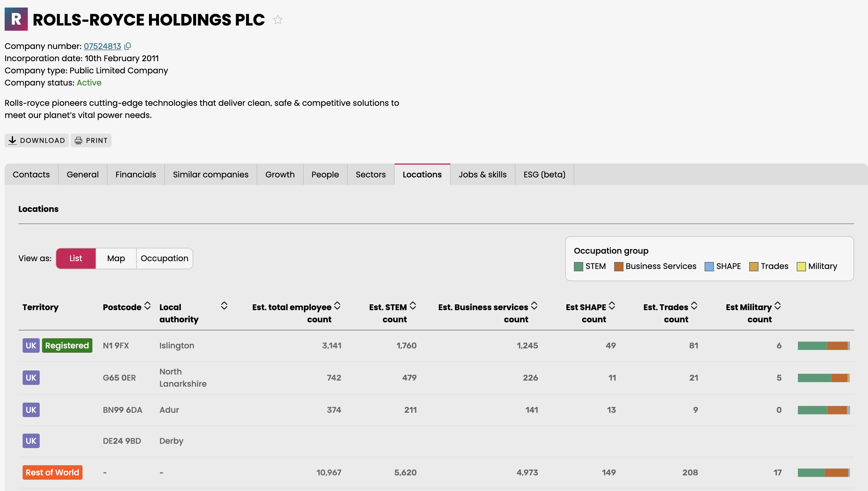Click the North Lanarkshire local authority cell

pos(183,378)
